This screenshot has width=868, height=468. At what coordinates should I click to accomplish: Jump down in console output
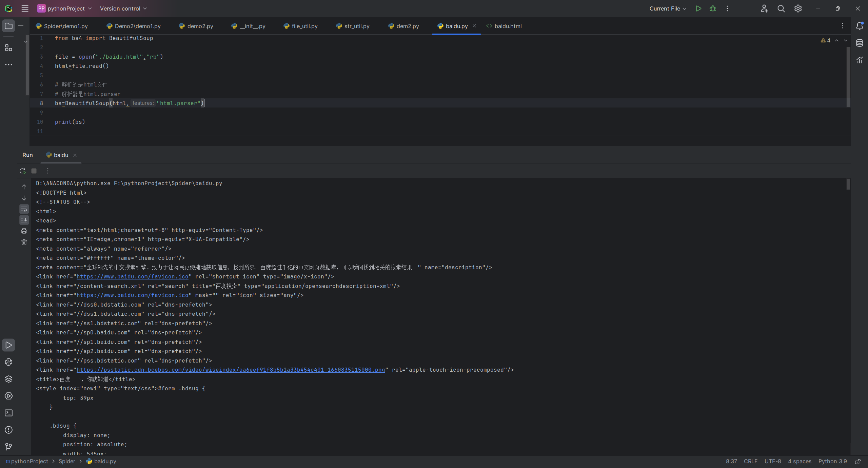(24, 198)
